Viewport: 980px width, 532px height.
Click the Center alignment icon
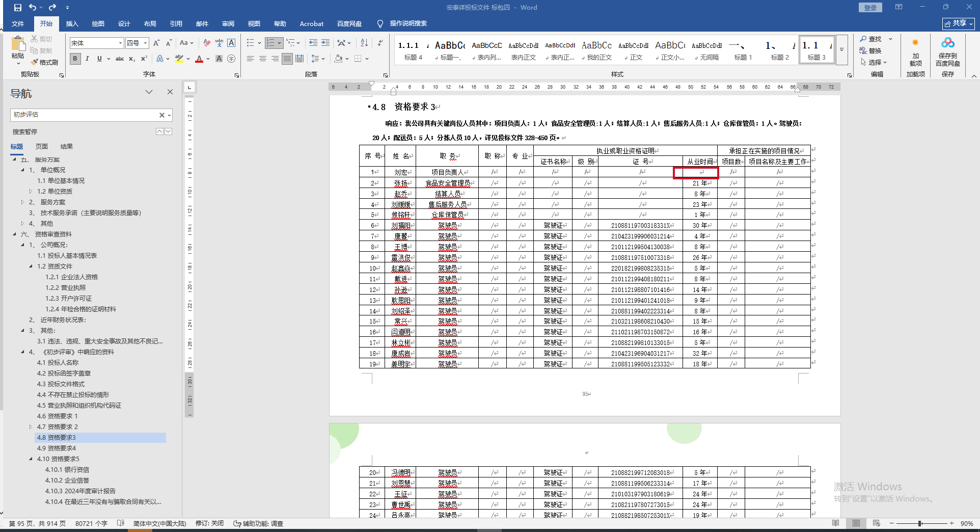pos(263,59)
